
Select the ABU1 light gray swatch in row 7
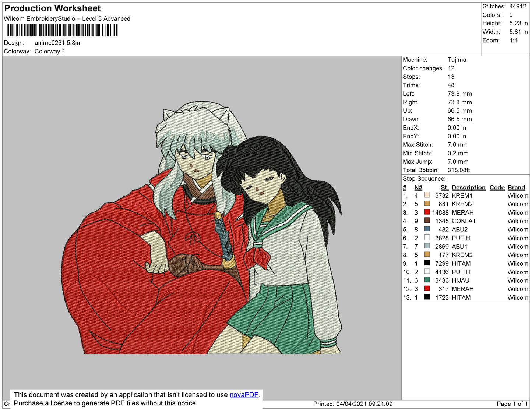pos(427,246)
